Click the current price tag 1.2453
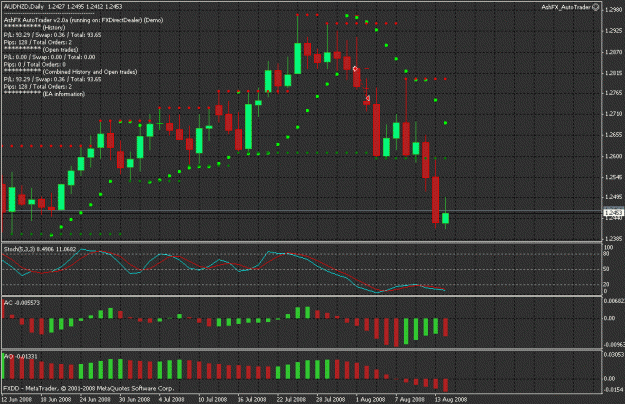This screenshot has width=625, height=404. pyautogui.click(x=613, y=213)
